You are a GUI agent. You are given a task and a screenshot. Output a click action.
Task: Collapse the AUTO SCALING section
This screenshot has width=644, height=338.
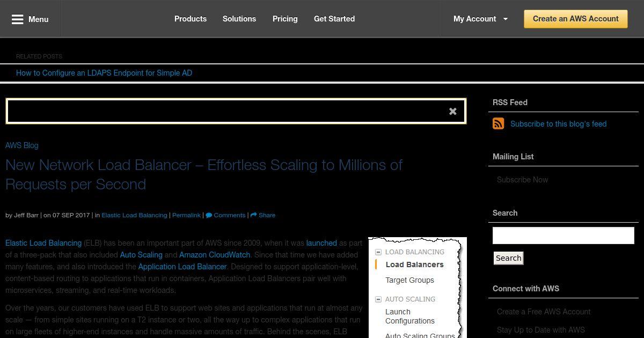(x=378, y=299)
